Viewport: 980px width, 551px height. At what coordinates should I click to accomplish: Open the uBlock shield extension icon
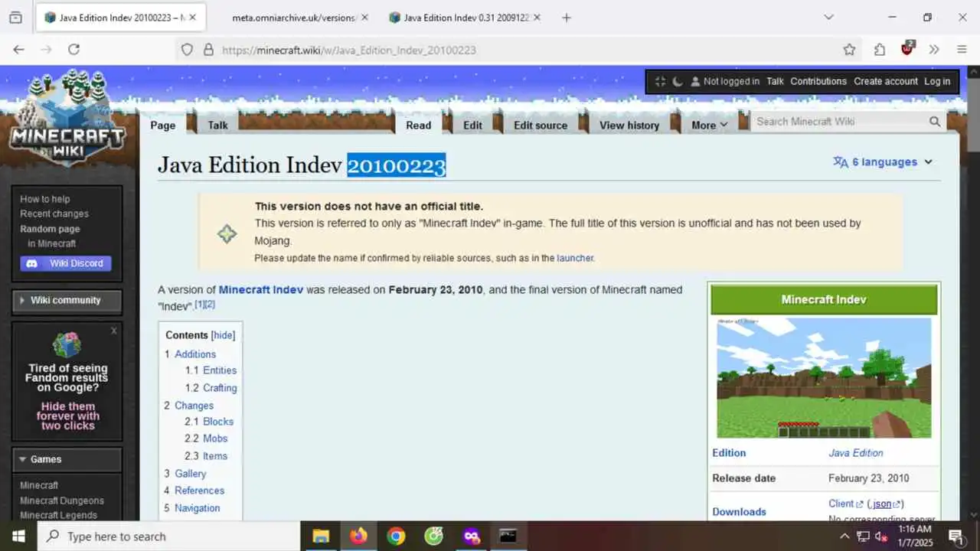907,48
